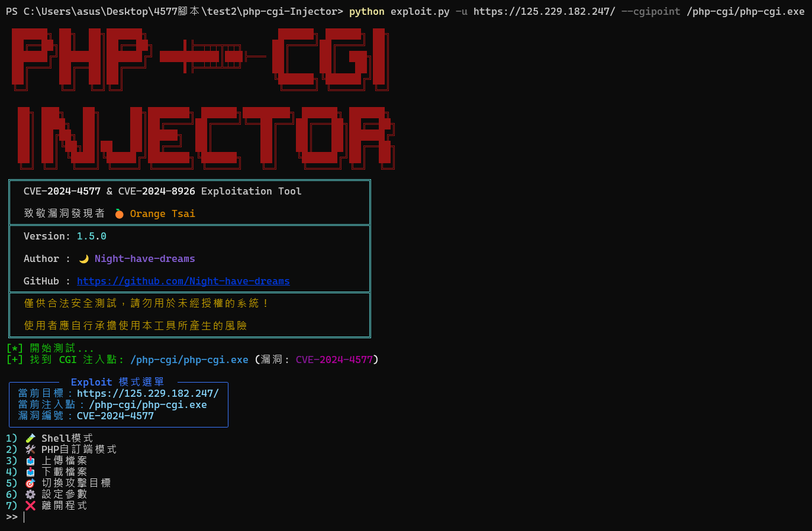Click the gear icon beside 設定參數

pyautogui.click(x=30, y=494)
